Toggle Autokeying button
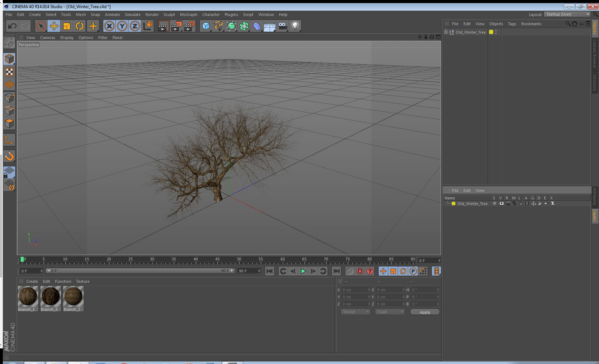Screen dimensions: 599x364 point(360,271)
